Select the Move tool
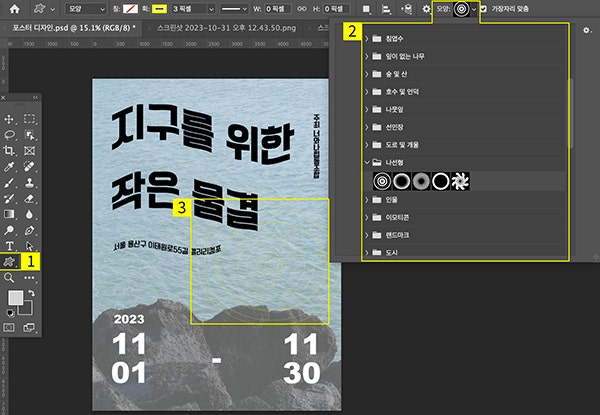Viewport: 600px width, 415px height. coord(11,119)
